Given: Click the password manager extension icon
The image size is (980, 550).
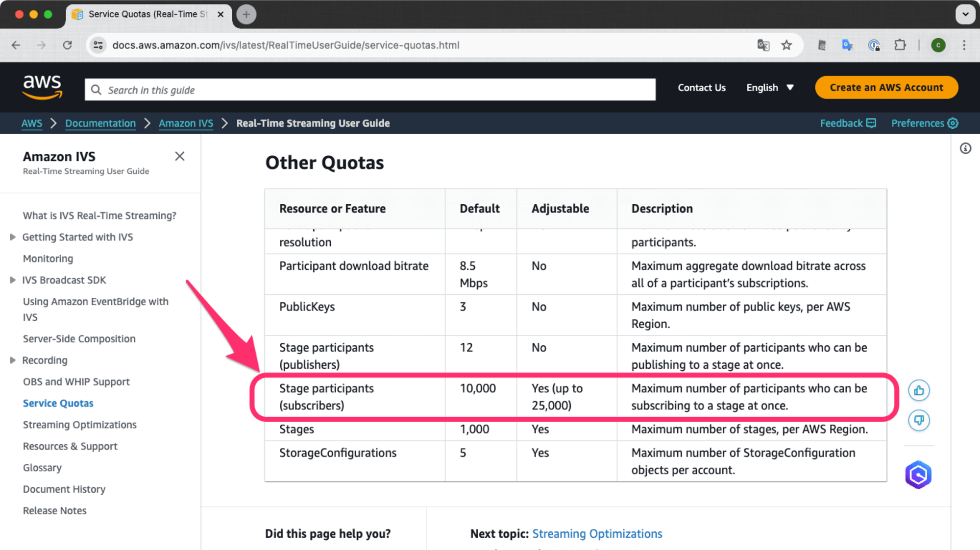Looking at the screenshot, I should click(x=874, y=45).
